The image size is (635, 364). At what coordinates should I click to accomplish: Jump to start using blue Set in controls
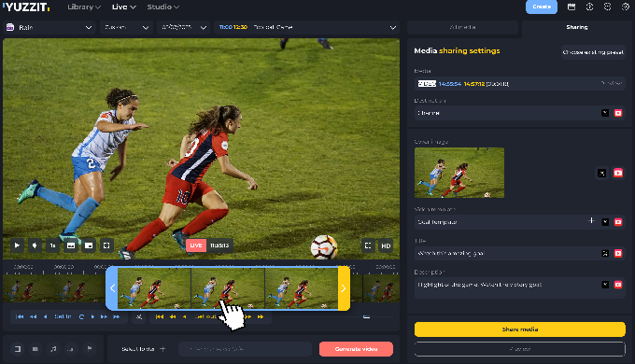(x=20, y=316)
